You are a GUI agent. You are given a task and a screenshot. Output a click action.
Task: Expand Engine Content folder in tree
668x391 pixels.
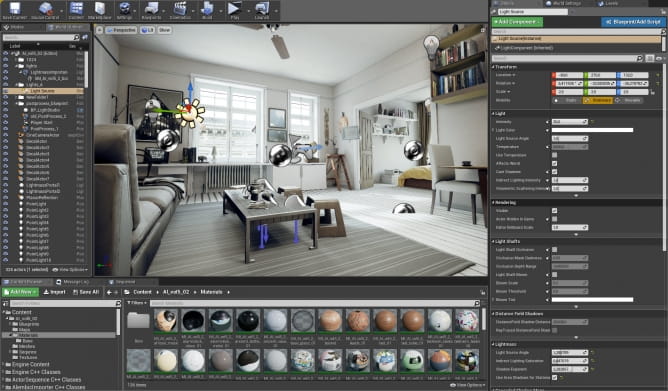coord(3,365)
